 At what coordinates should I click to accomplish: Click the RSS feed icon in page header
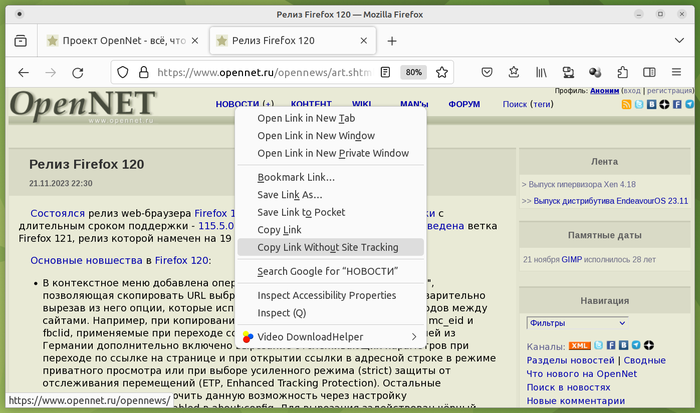pyautogui.click(x=626, y=104)
